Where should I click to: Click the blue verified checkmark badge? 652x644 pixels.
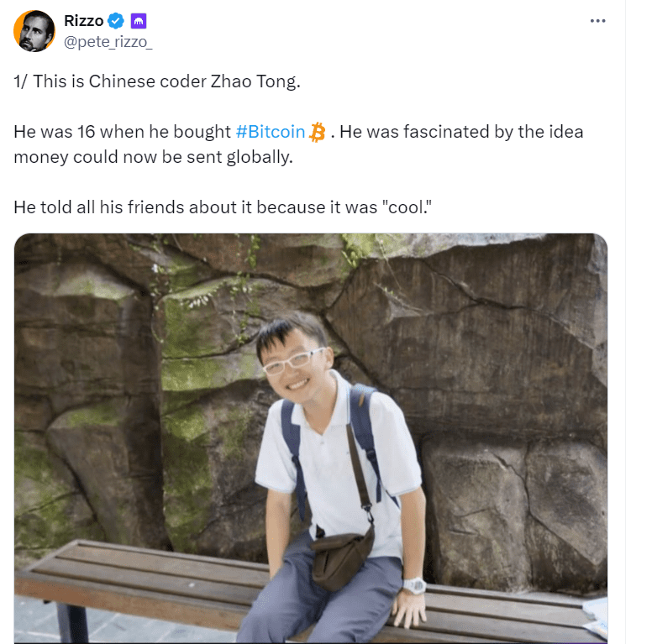tap(116, 21)
